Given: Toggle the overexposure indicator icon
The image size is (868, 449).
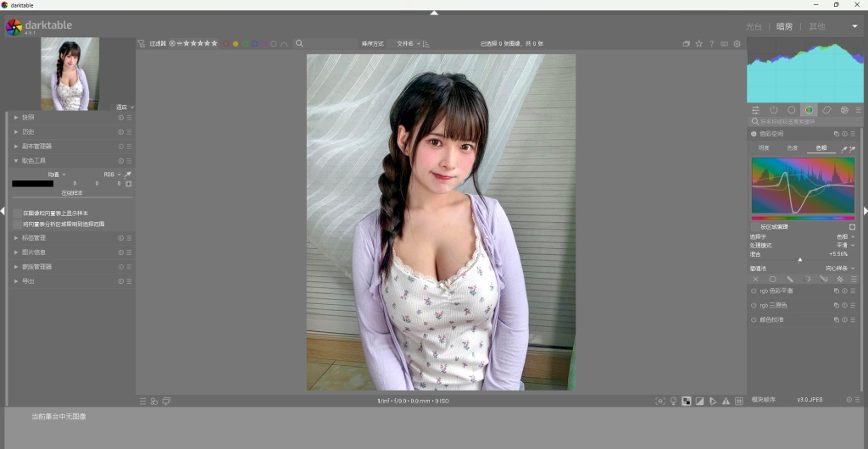Looking at the screenshot, I should click(x=699, y=401).
